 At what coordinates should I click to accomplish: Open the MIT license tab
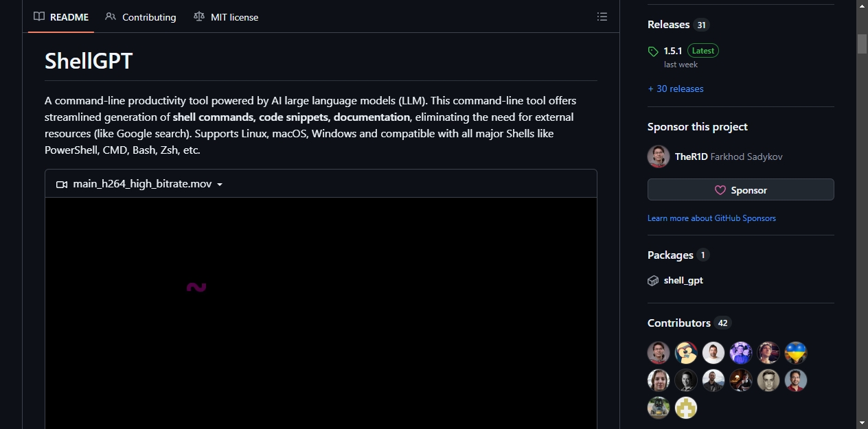pyautogui.click(x=226, y=17)
